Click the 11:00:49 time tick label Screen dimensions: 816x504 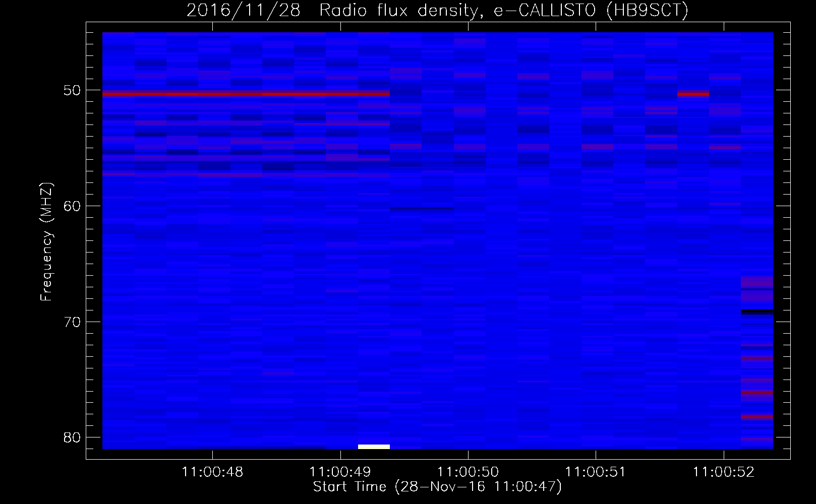[x=340, y=472]
